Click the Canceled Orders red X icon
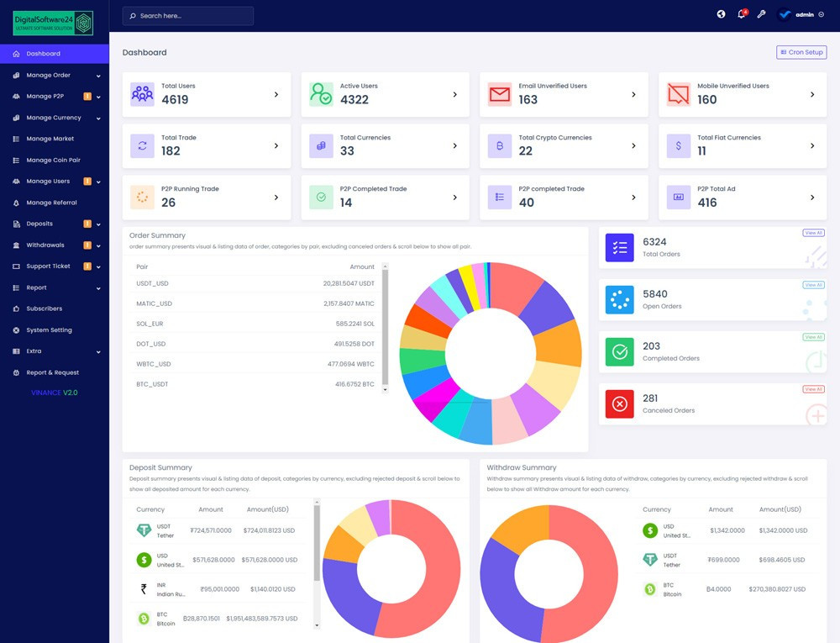840x643 pixels. [619, 404]
